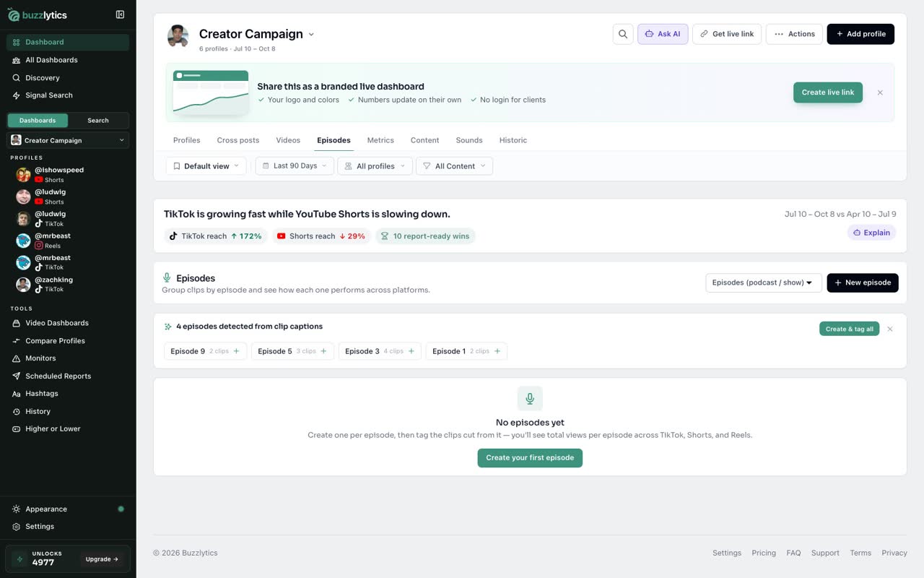The image size is (924, 578).
Task: Open Hashtags tool
Action: click(68, 394)
